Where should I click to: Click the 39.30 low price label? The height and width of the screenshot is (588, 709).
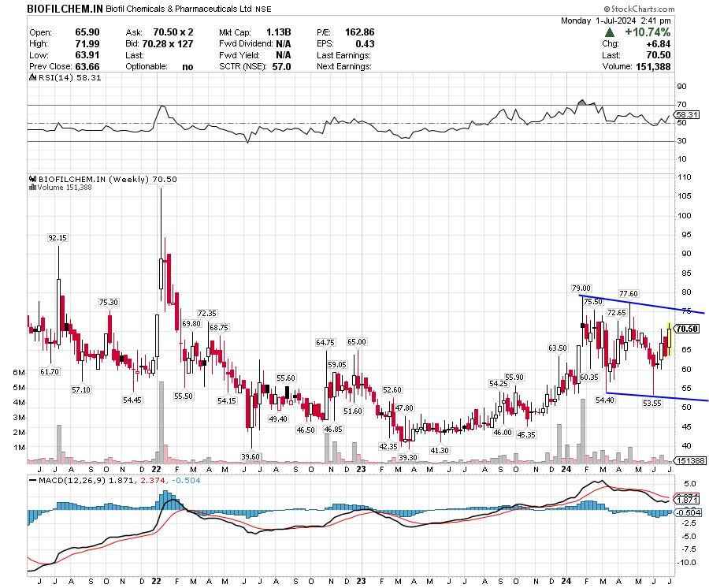coord(408,457)
